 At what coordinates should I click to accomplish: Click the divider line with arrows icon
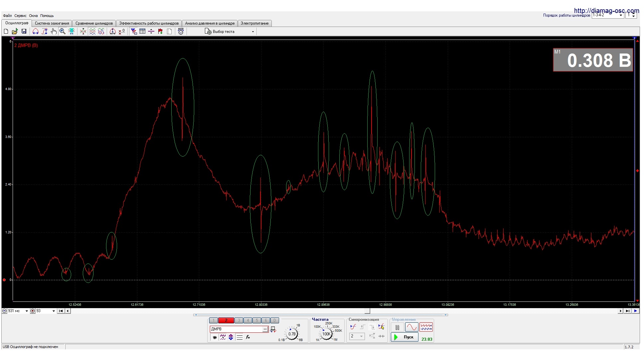point(151,31)
